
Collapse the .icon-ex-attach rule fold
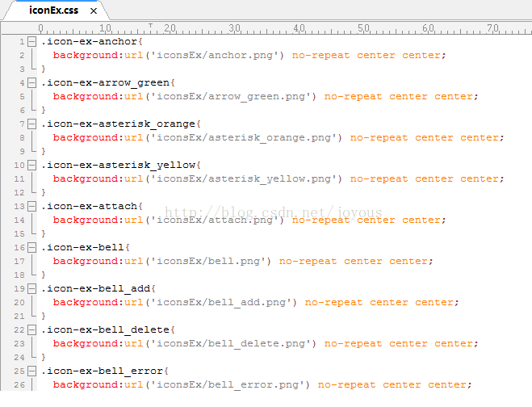(x=31, y=207)
